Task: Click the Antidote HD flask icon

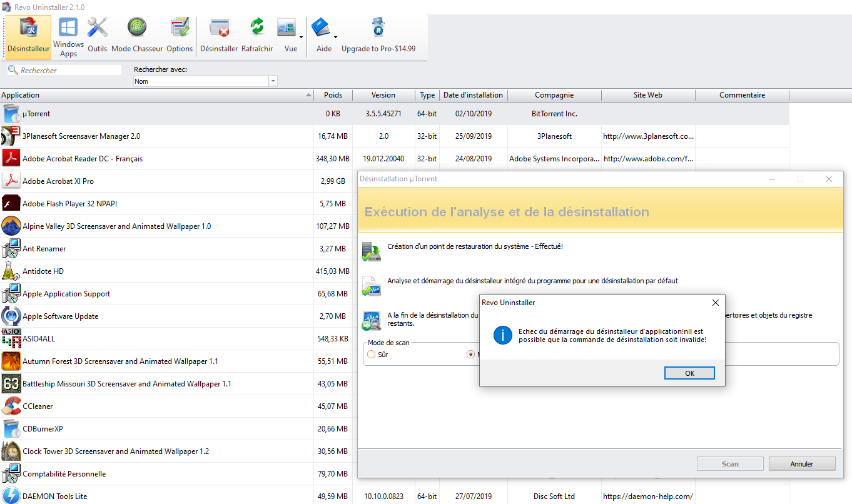Action: (x=11, y=271)
